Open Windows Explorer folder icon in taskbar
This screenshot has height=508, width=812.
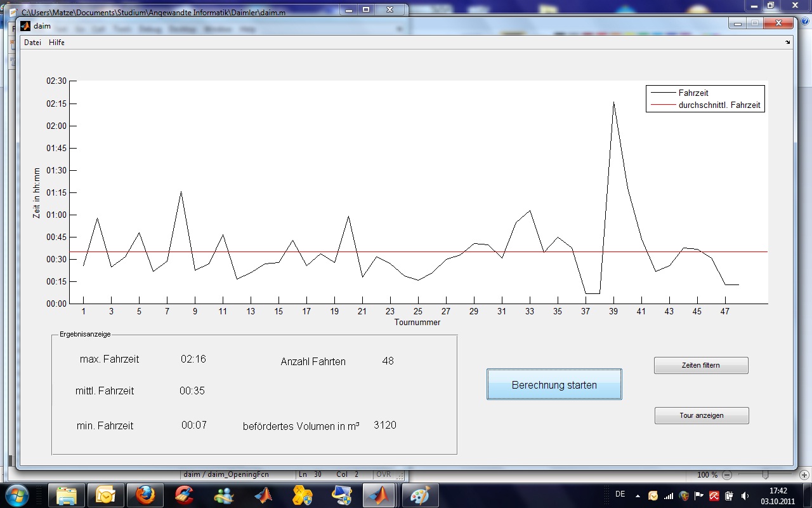67,495
